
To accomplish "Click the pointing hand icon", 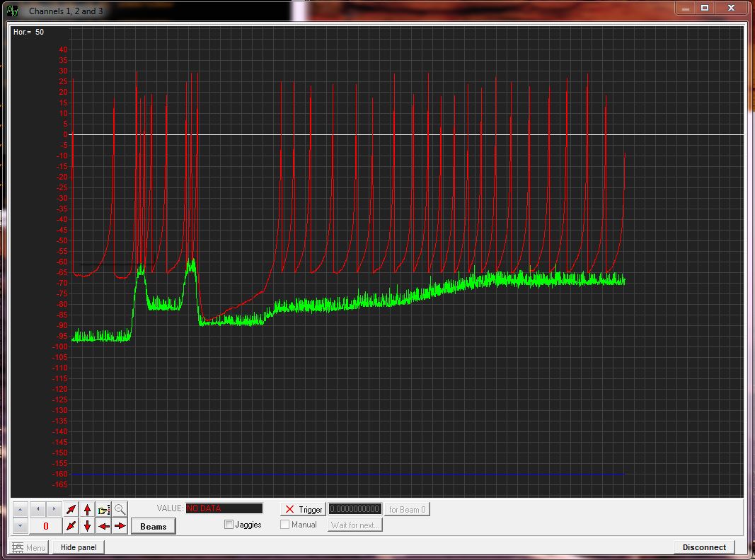I will 103,510.
